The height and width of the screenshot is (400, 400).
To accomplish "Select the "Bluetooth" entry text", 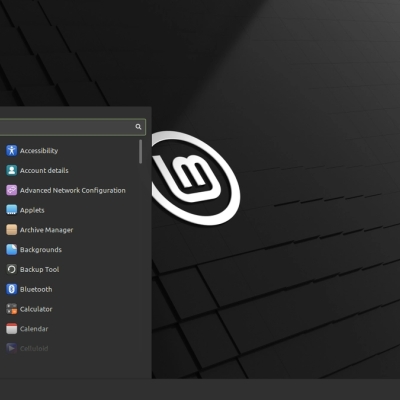I will pos(36,289).
